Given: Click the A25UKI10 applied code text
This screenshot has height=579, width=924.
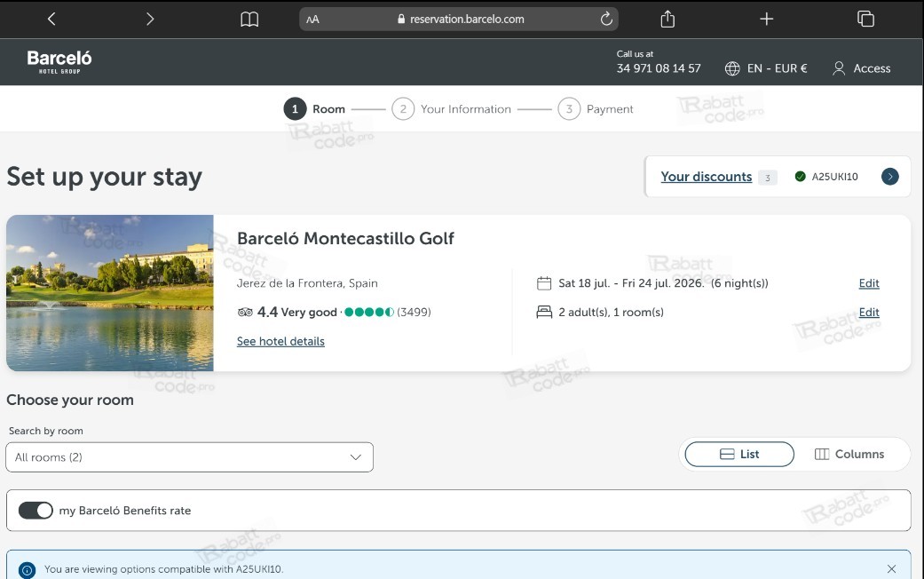Looking at the screenshot, I should tap(834, 177).
